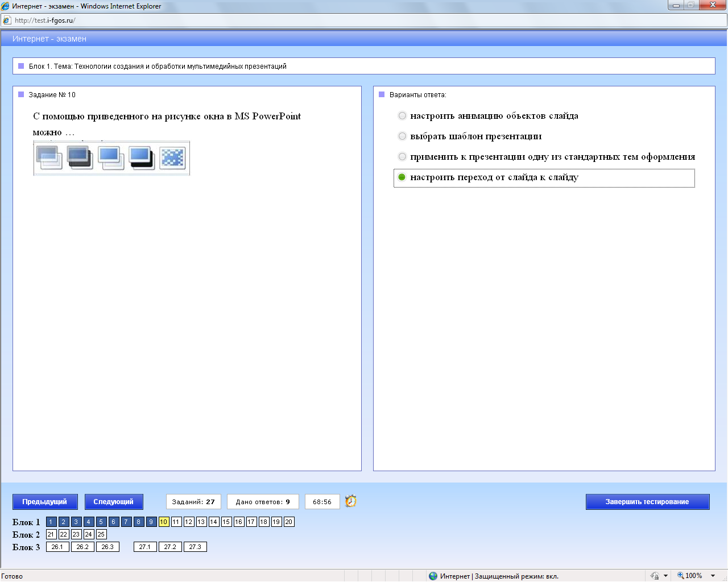The image size is (728, 582).
Task: Open task 27.1 in Блок 3
Action: pos(145,547)
